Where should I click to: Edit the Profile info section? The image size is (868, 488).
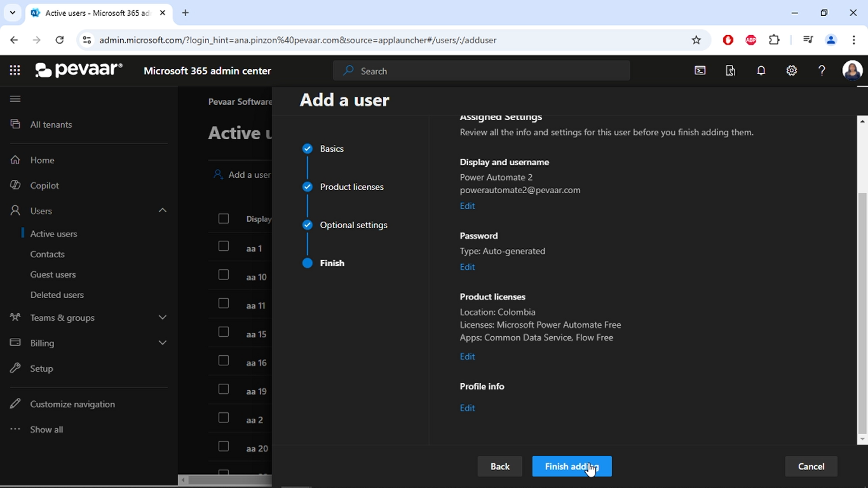pos(467,408)
